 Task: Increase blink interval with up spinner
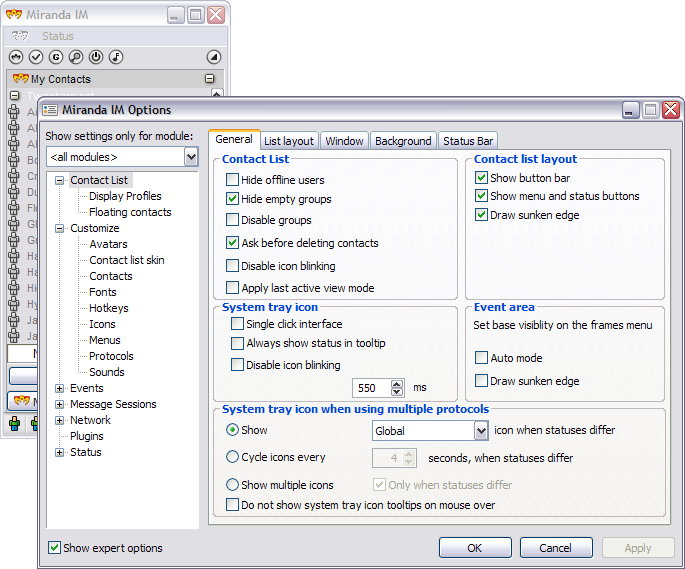pyautogui.click(x=397, y=384)
